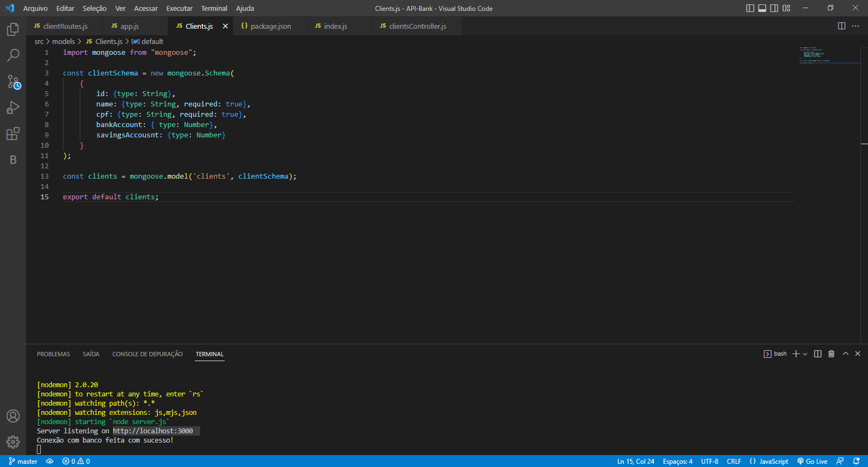Toggle the secondary sidebar layout button
The width and height of the screenshot is (868, 467).
[x=774, y=8]
